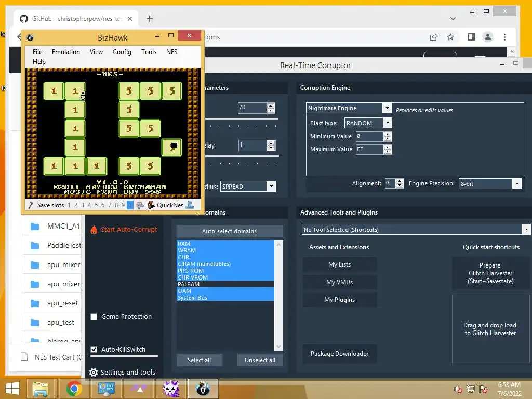
Task: Enable the Game Protection checkbox
Action: pyautogui.click(x=94, y=316)
